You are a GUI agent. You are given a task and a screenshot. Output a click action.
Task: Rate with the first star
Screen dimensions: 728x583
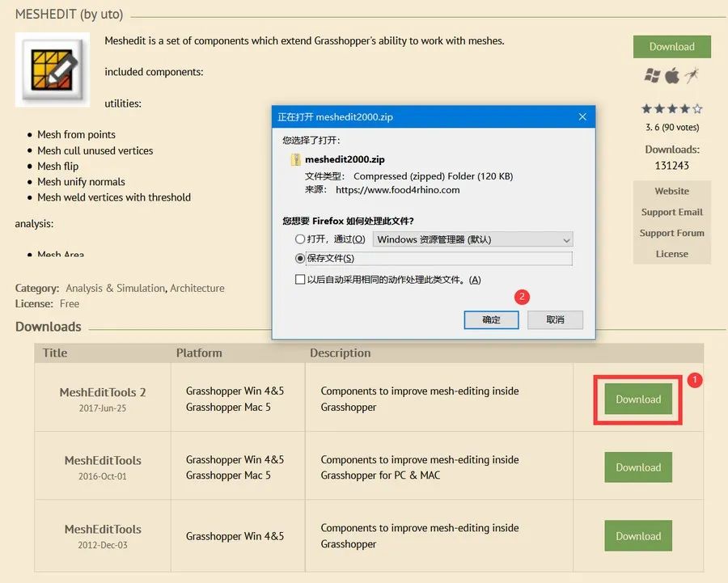point(646,109)
